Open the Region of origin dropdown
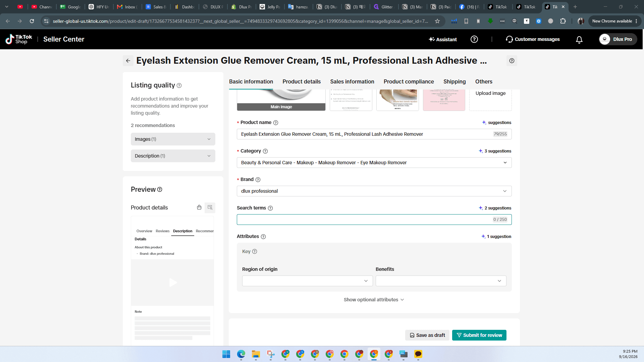The height and width of the screenshot is (362, 644). click(x=308, y=281)
